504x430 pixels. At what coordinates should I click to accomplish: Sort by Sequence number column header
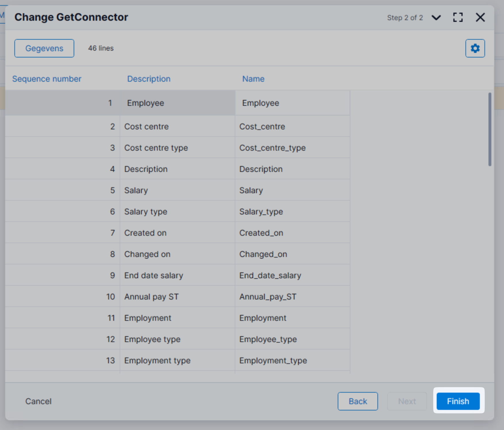(x=47, y=79)
